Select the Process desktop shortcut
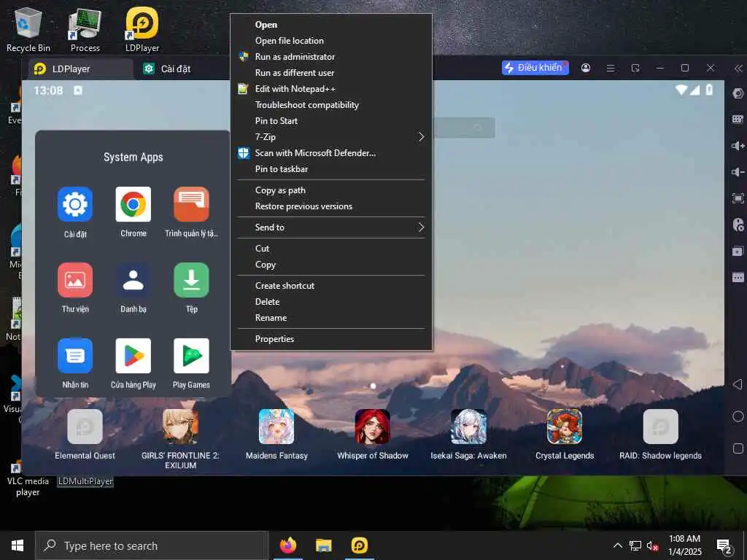The image size is (747, 560). (x=85, y=29)
